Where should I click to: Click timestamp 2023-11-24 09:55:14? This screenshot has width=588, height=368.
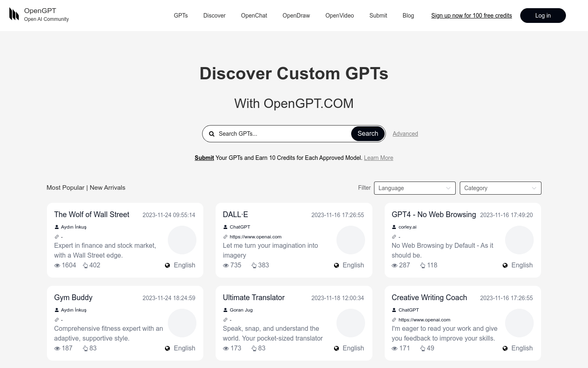pos(169,215)
